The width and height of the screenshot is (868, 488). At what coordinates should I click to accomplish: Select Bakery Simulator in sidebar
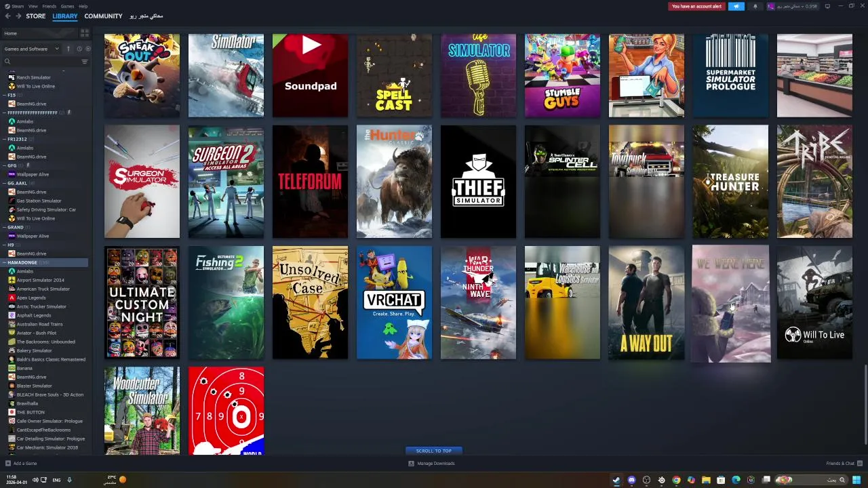pyautogui.click(x=34, y=350)
